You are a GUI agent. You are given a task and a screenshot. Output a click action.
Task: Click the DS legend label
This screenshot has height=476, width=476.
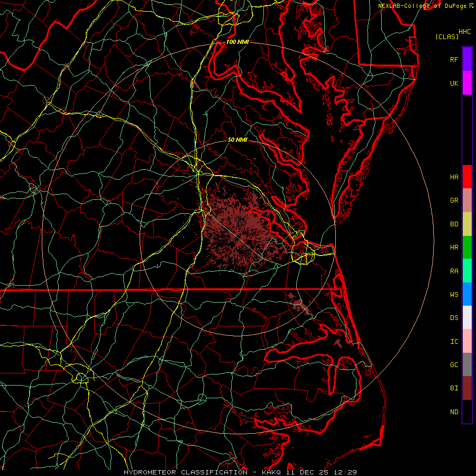454,318
